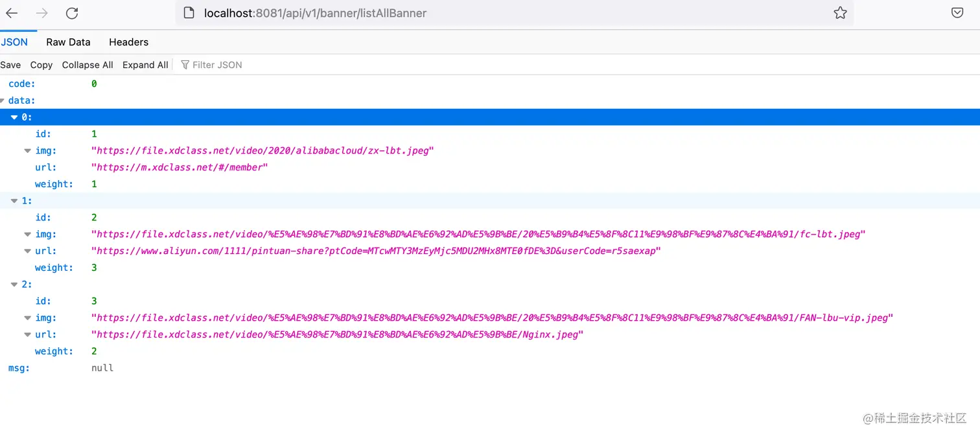Select the FAN-lbu-vip.jpeg img string
This screenshot has width=980, height=438.
click(x=493, y=317)
